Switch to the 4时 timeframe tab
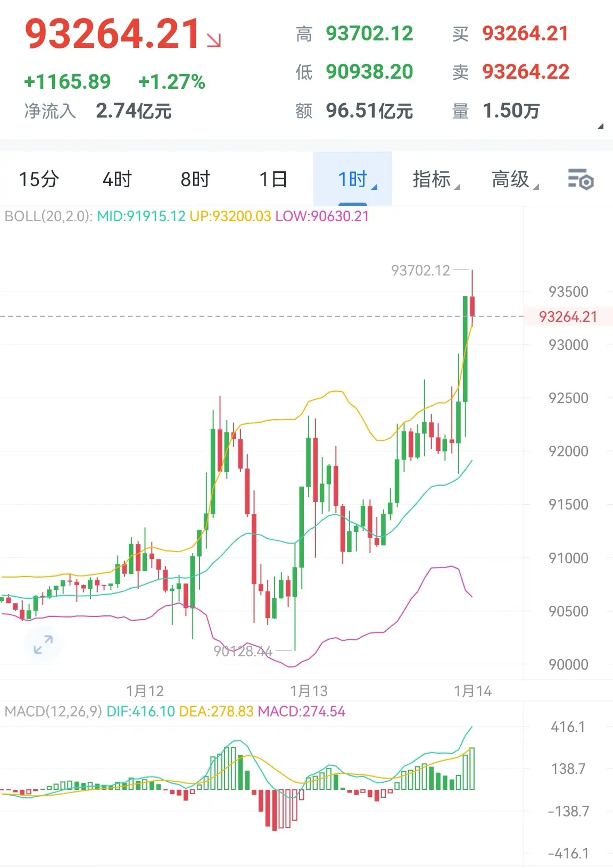The image size is (613, 868). click(x=117, y=179)
